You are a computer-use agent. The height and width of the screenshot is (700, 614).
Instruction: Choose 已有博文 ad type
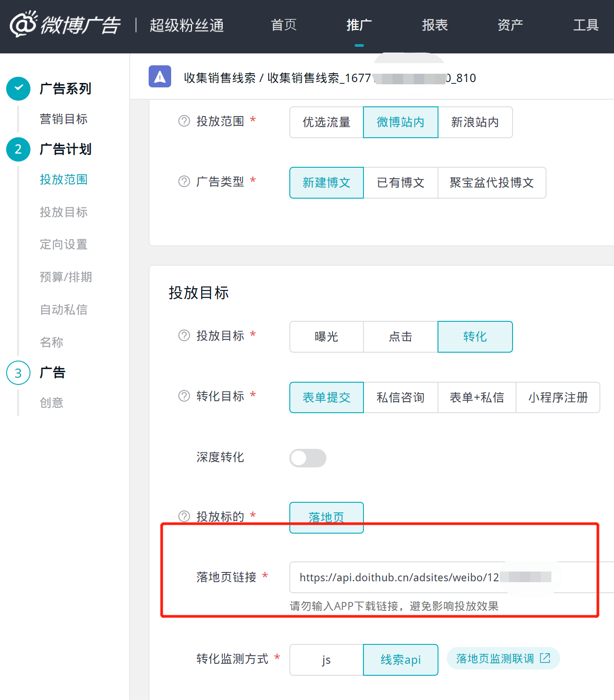click(401, 183)
